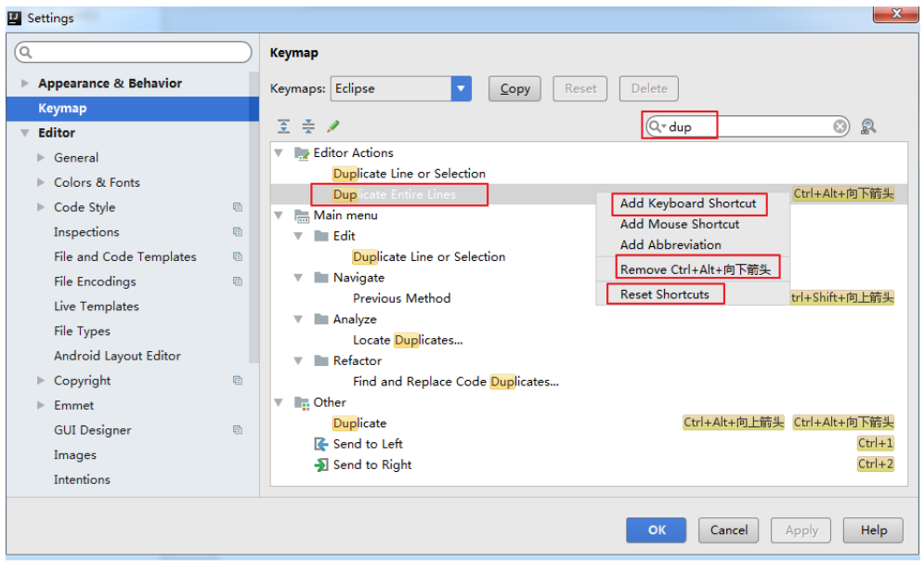The width and height of the screenshot is (924, 562).
Task: Click copy-scope icon beside Inspections
Action: click(x=238, y=231)
